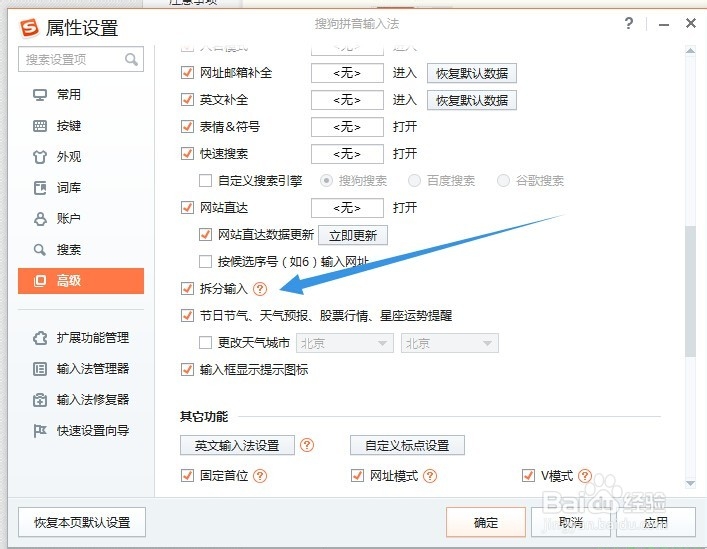
Task: Click the magnifier icon beside 搜索
Action: [40, 250]
